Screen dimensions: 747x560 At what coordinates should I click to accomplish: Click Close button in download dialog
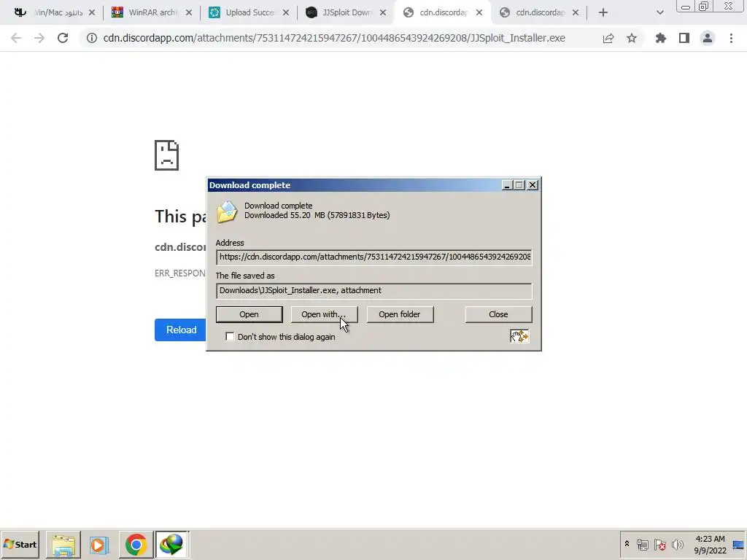click(498, 314)
